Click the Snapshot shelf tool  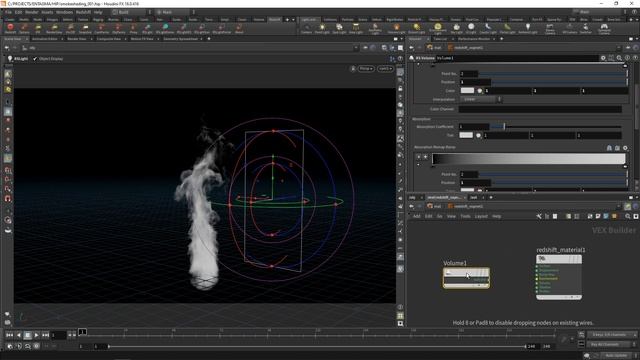pyautogui.click(x=85, y=28)
